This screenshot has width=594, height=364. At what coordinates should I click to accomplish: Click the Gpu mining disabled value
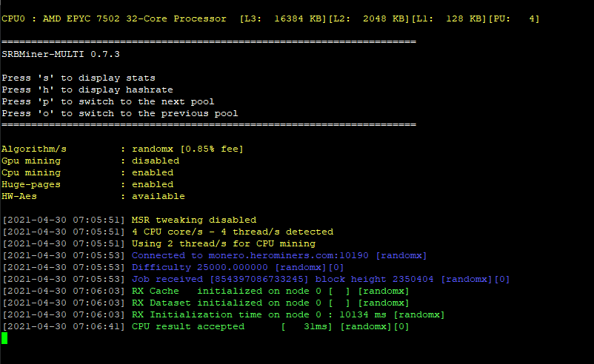pos(156,161)
